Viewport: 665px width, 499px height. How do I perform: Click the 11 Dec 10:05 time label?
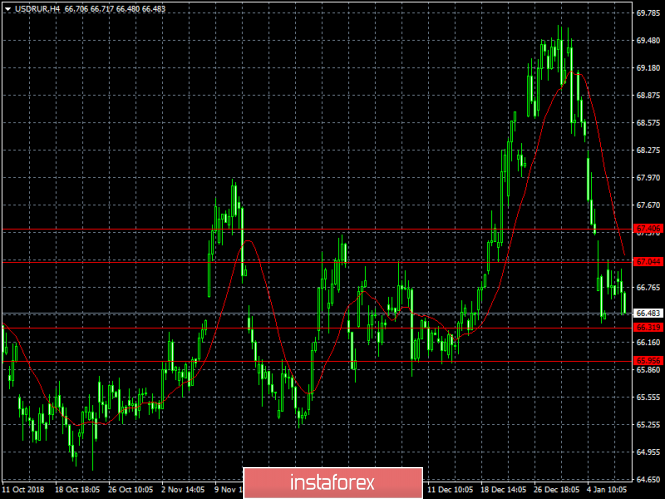point(450,491)
